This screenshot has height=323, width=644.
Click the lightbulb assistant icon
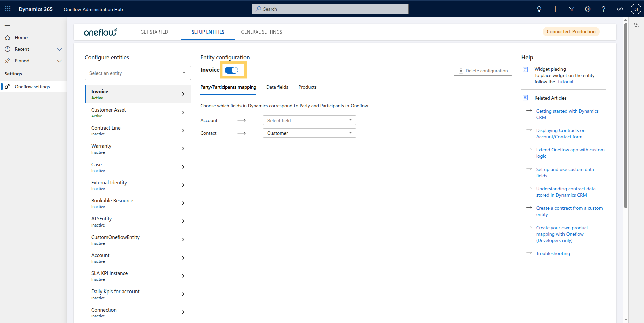click(x=539, y=9)
